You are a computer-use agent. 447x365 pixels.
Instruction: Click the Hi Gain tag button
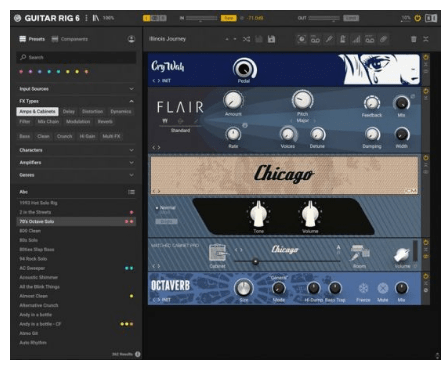coord(87,136)
